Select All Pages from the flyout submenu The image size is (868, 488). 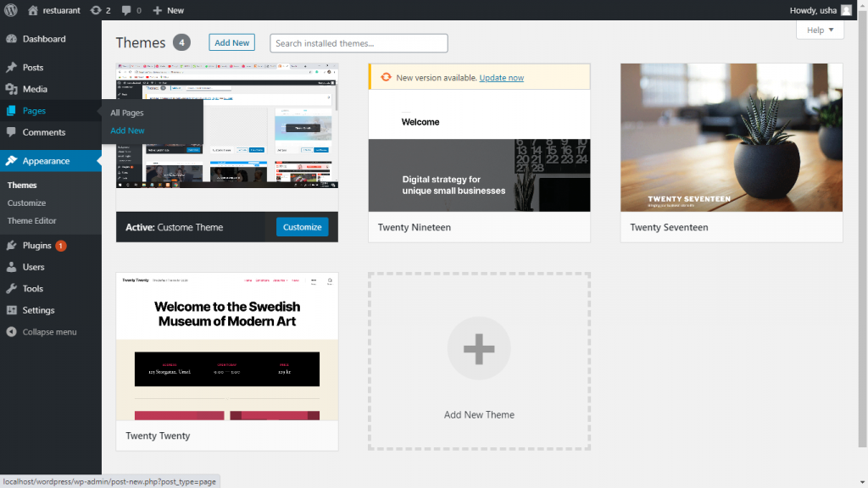pyautogui.click(x=127, y=113)
